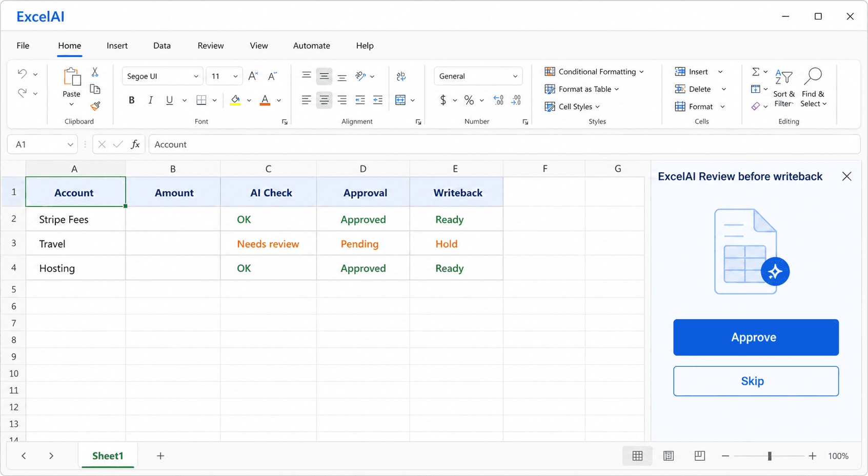Open the Segoe UI font dropdown

tap(163, 76)
